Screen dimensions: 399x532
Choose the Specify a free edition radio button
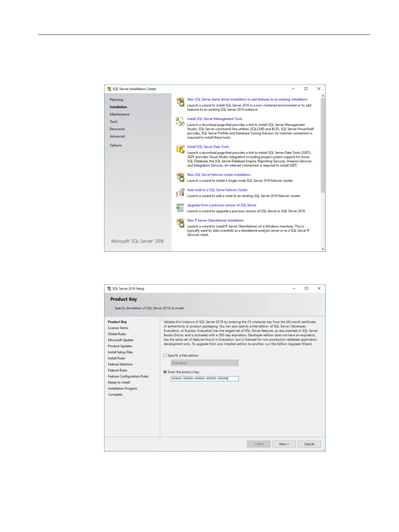(x=165, y=355)
